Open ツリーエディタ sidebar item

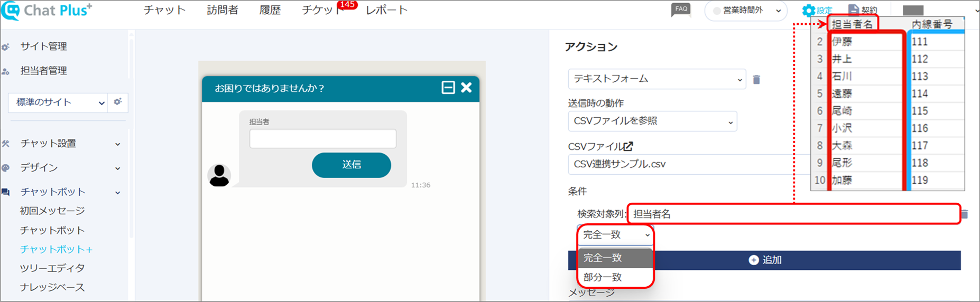[x=52, y=268]
